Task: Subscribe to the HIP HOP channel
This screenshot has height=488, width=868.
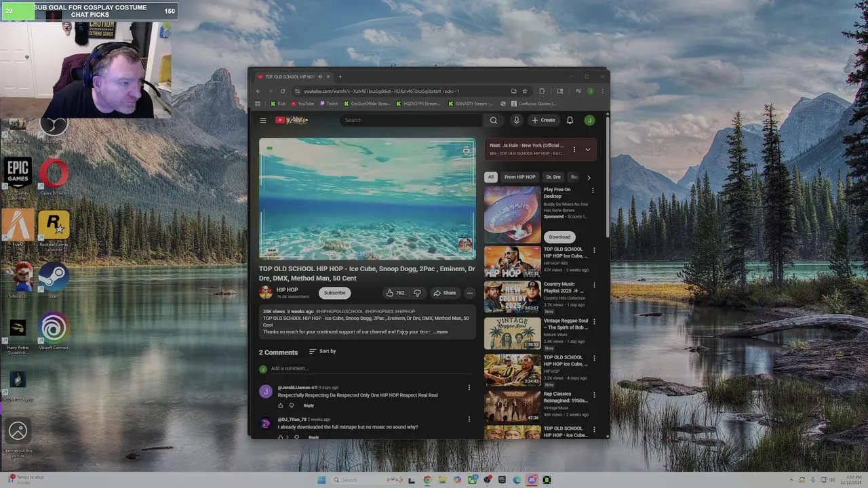Action: [x=334, y=293]
